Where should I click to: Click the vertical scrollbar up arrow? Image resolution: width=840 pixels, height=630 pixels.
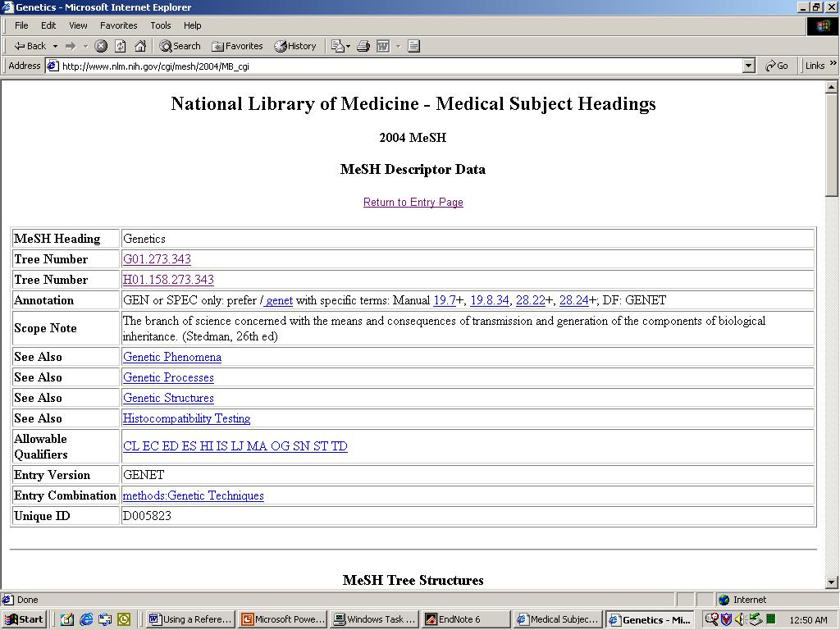[832, 87]
